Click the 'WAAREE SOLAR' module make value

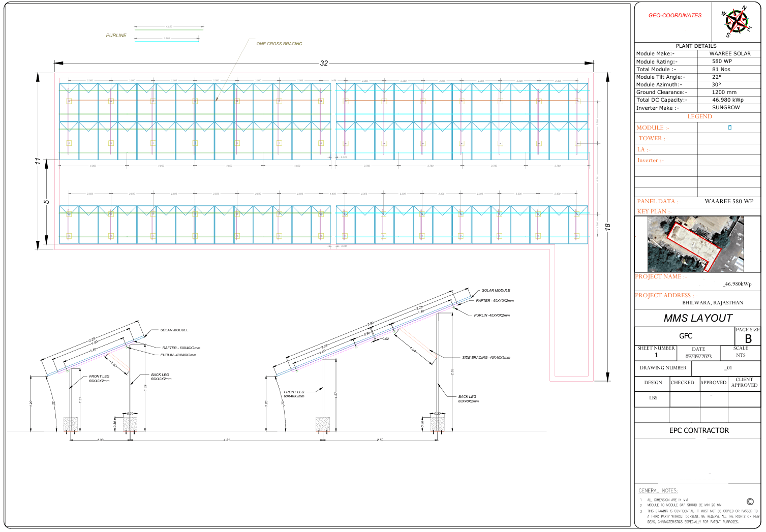point(730,53)
